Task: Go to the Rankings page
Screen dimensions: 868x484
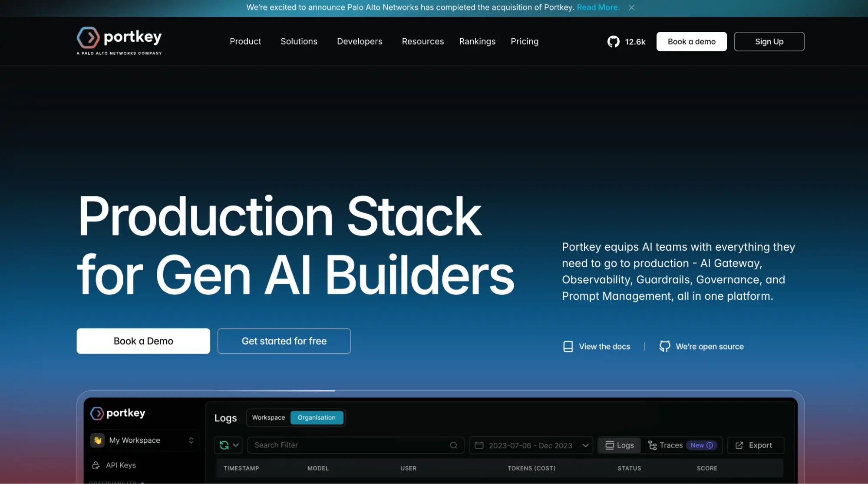Action: pyautogui.click(x=477, y=41)
